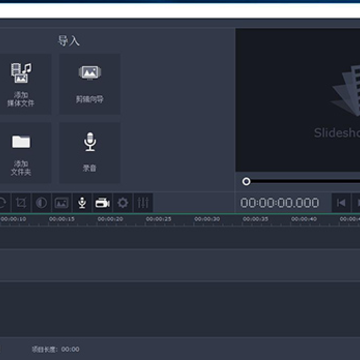Screen dimensions: 360x360
Task: Open the audio equalizer sliders icon
Action: pos(143,203)
